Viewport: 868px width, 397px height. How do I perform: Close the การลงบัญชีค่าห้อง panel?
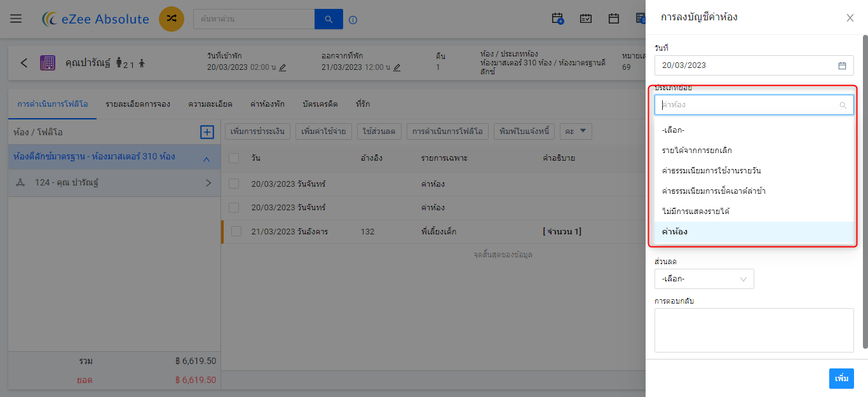[850, 18]
